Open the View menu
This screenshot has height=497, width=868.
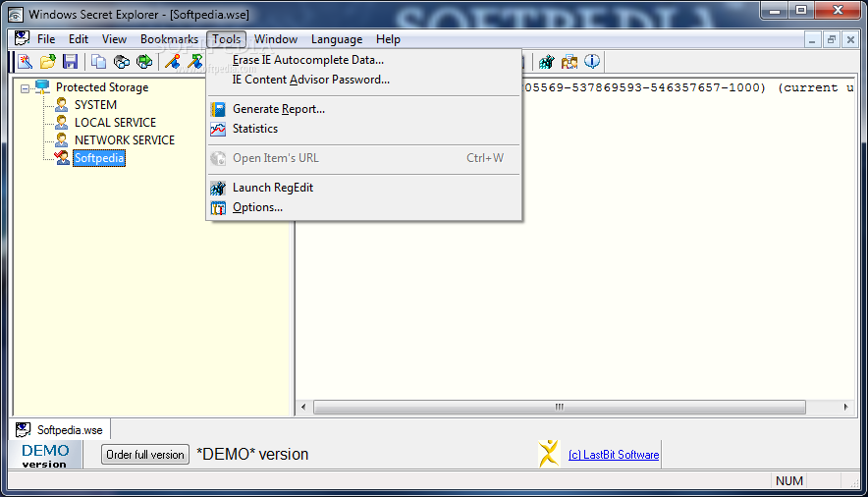click(x=114, y=39)
